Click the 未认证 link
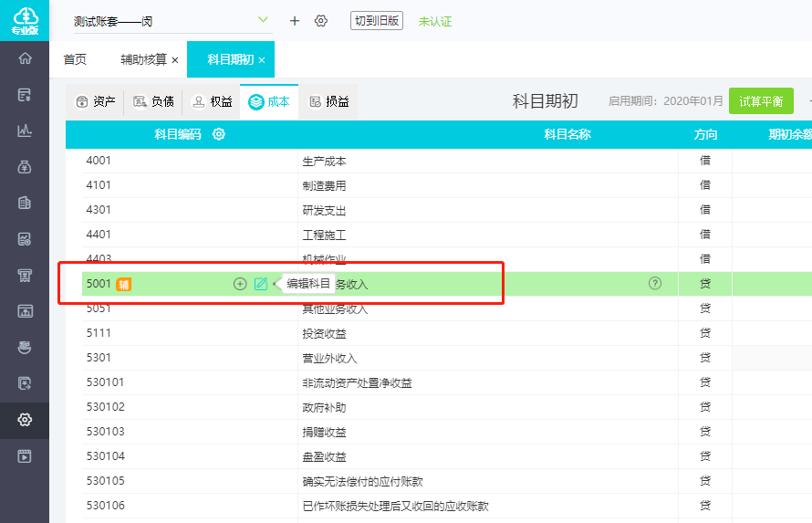This screenshot has width=812, height=523. coord(435,21)
